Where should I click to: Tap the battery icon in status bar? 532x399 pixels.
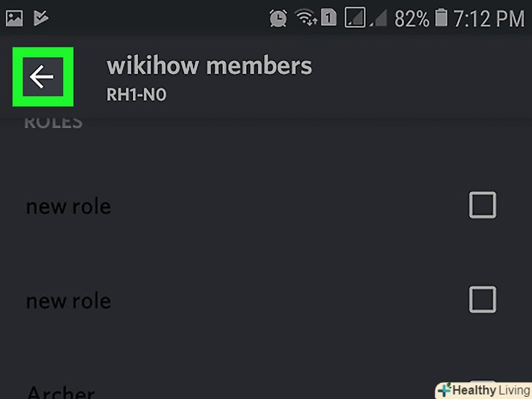click(x=441, y=18)
